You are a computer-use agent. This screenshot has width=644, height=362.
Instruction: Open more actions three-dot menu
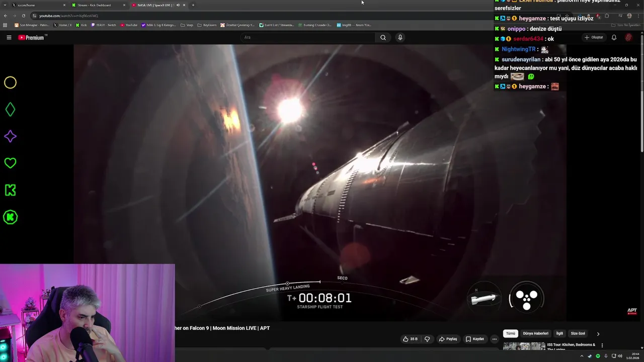(x=494, y=339)
